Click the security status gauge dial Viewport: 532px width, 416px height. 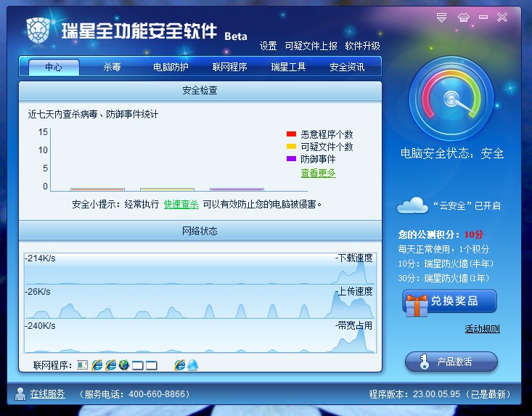tap(451, 99)
